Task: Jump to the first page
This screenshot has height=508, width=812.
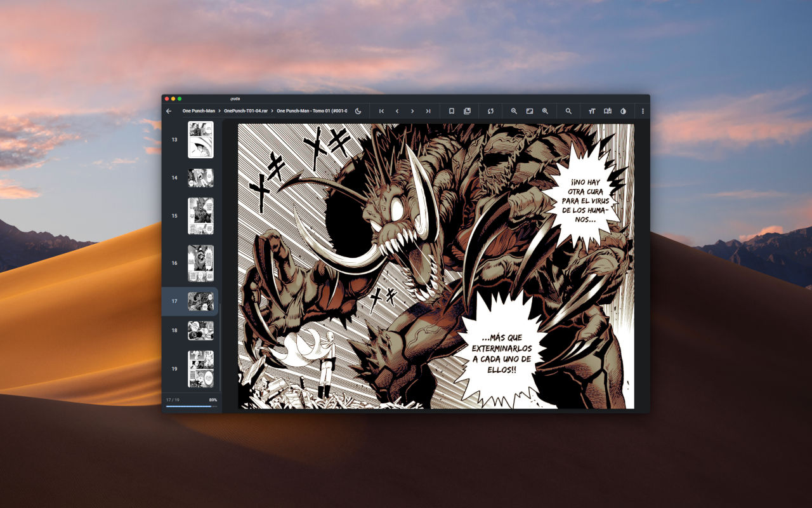Action: click(x=381, y=110)
